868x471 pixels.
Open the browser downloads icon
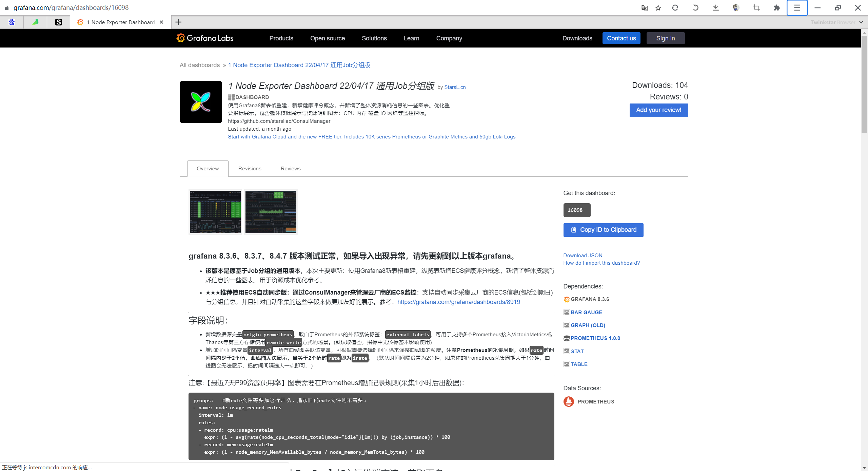point(716,7)
